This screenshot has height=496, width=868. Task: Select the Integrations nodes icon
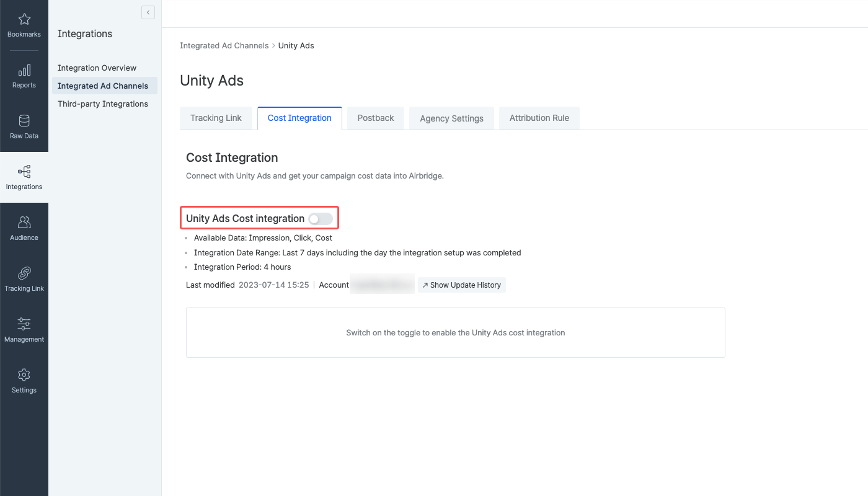(x=24, y=172)
